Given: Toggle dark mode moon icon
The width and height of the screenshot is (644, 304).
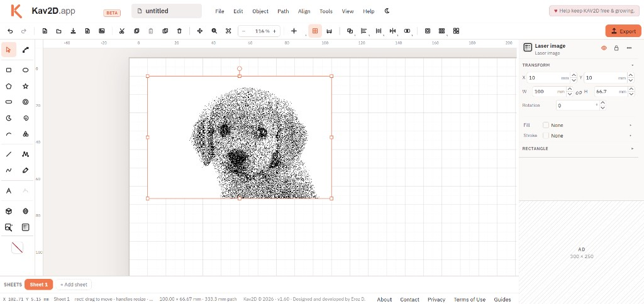Looking at the screenshot, I should click(x=387, y=11).
